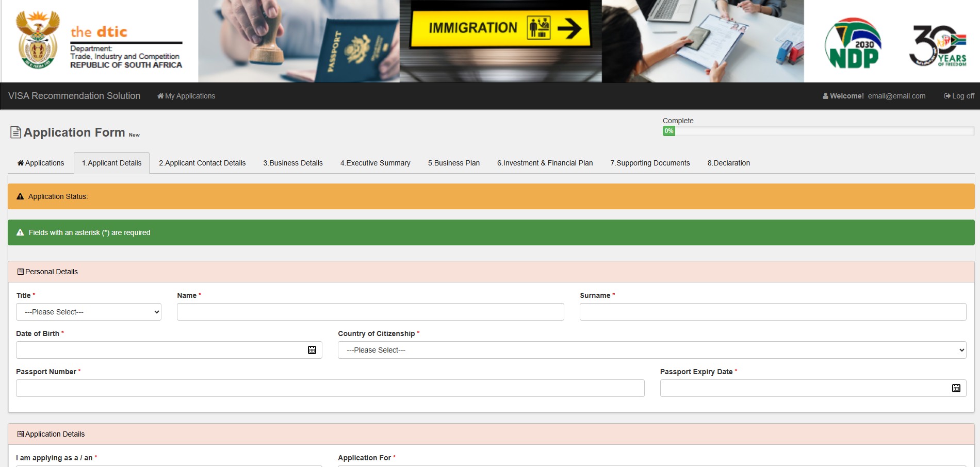Open 6.Investment & Financial Plan tab
The width and height of the screenshot is (980, 467).
pos(545,163)
